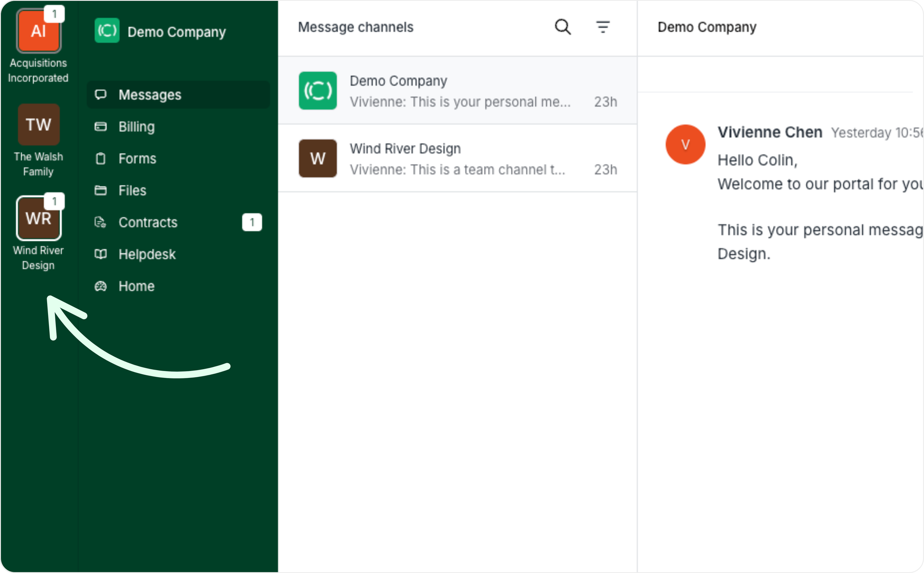Open the message channels filter icon

[x=602, y=27]
